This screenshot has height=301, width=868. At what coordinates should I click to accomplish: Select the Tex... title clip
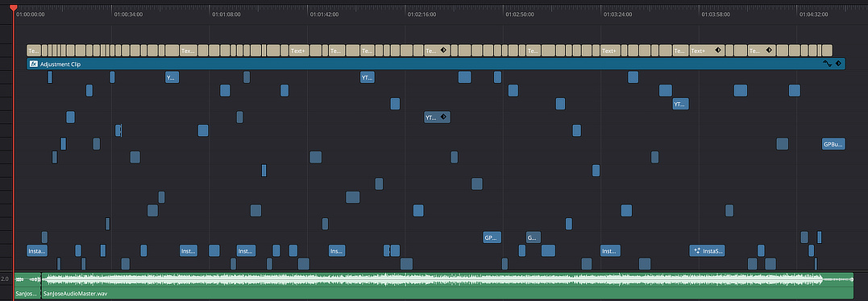coord(189,51)
